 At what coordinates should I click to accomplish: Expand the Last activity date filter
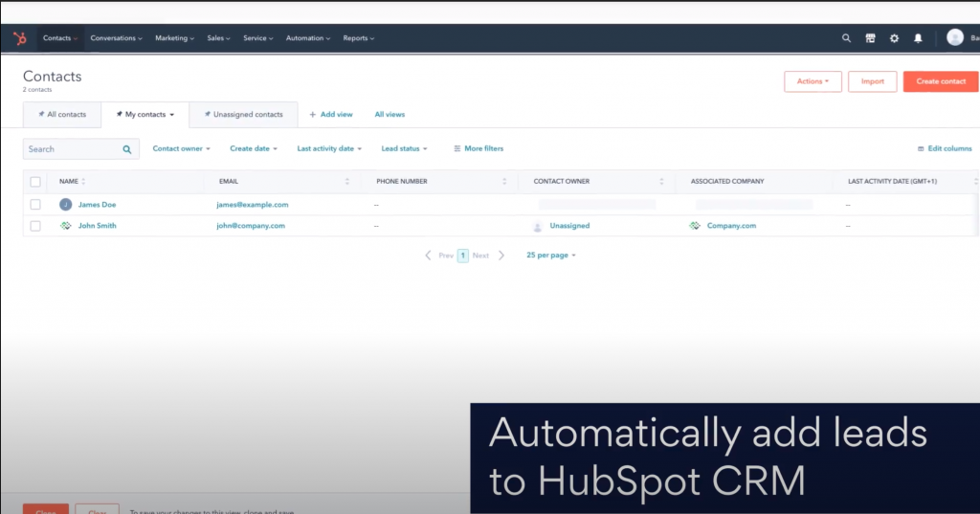point(329,148)
